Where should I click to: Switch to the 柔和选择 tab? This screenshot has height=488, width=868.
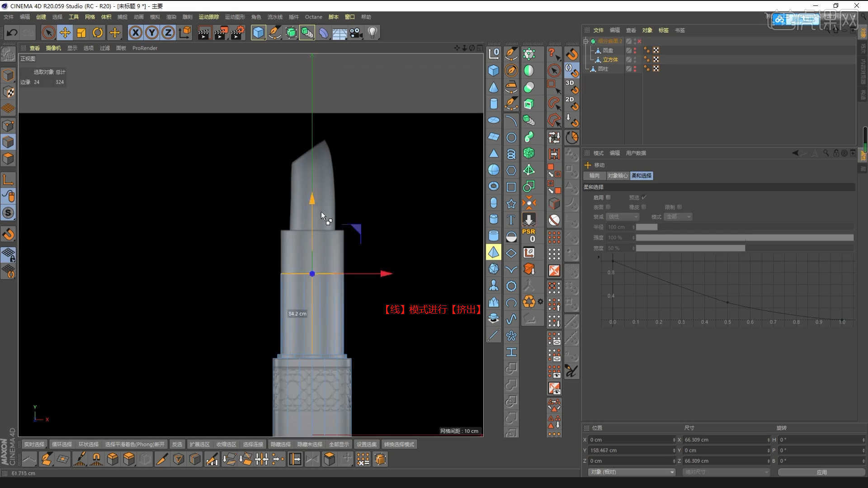pyautogui.click(x=642, y=176)
